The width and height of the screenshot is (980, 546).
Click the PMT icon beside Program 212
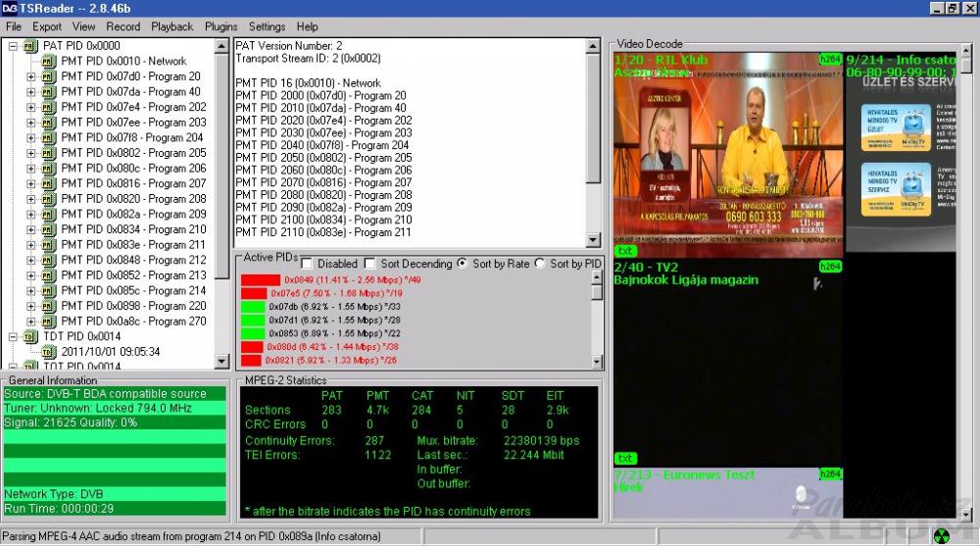pyautogui.click(x=49, y=261)
